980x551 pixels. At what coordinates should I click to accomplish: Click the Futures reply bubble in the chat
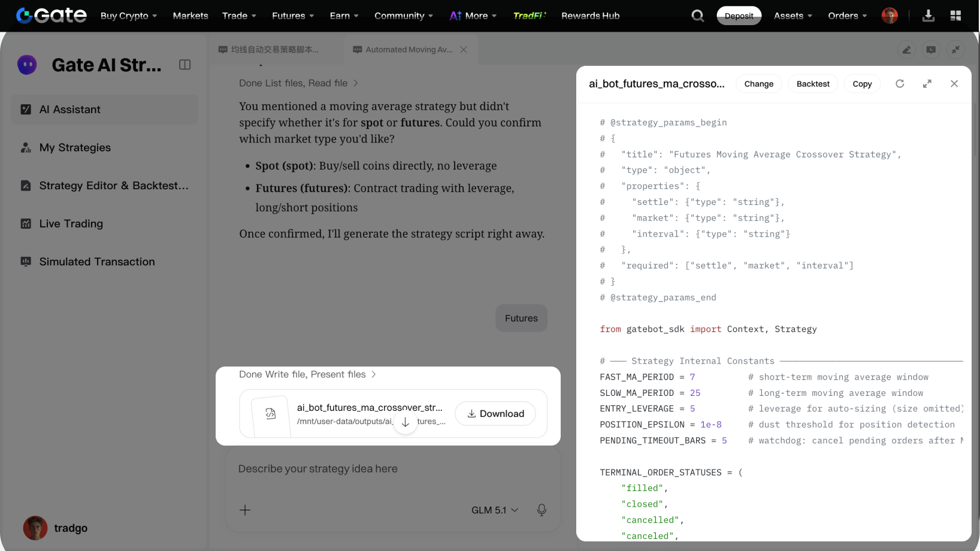[521, 318]
